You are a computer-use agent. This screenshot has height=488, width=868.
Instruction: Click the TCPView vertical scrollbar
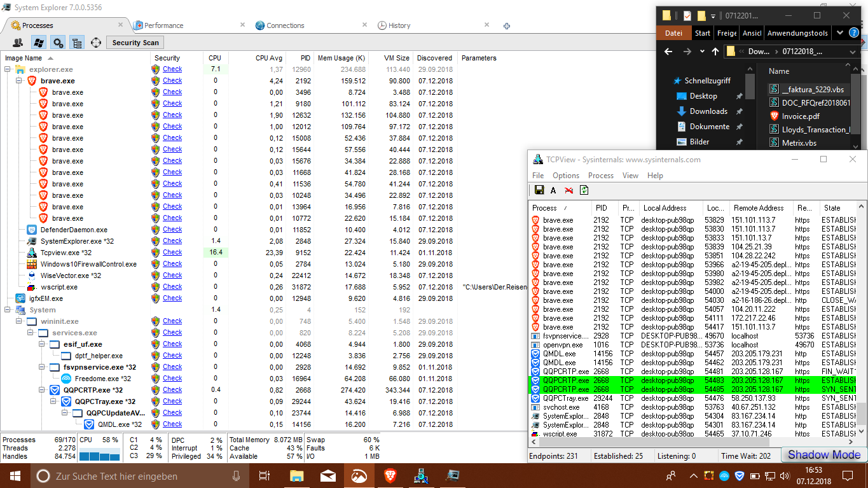862,318
